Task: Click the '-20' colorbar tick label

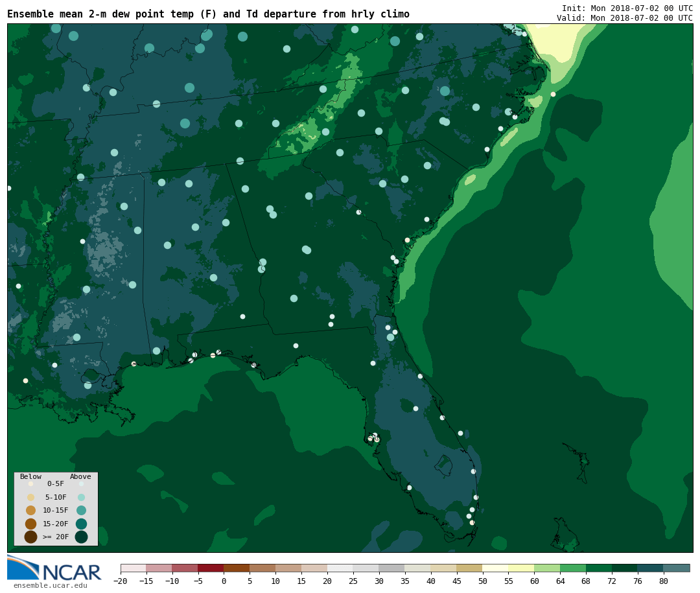Action: pyautogui.click(x=120, y=581)
